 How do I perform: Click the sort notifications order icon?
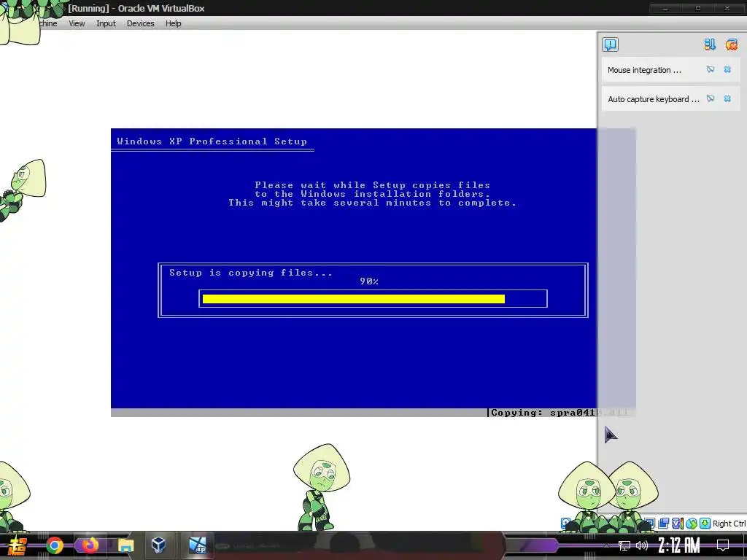pyautogui.click(x=710, y=44)
